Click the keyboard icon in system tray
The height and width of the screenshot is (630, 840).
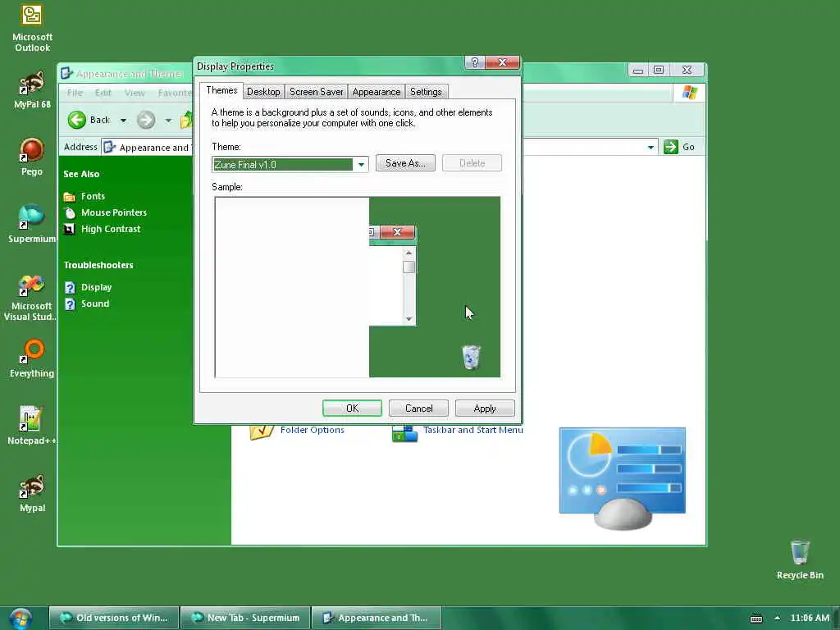pos(756,619)
